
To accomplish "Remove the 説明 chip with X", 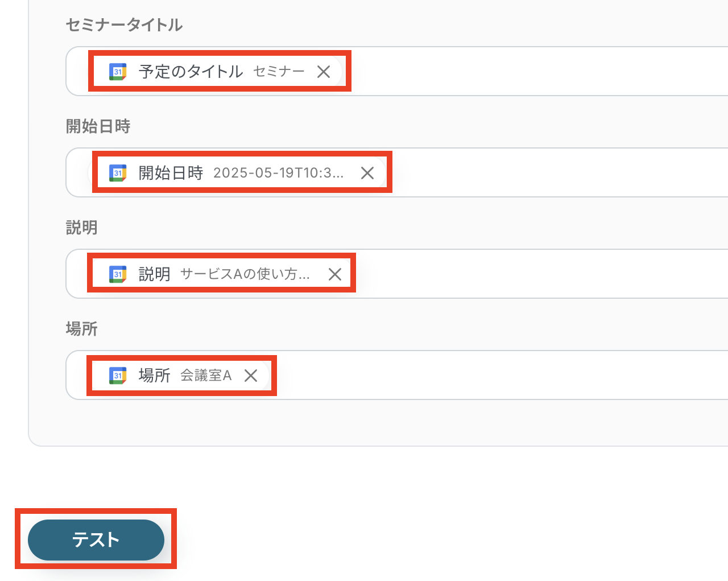I will (335, 274).
